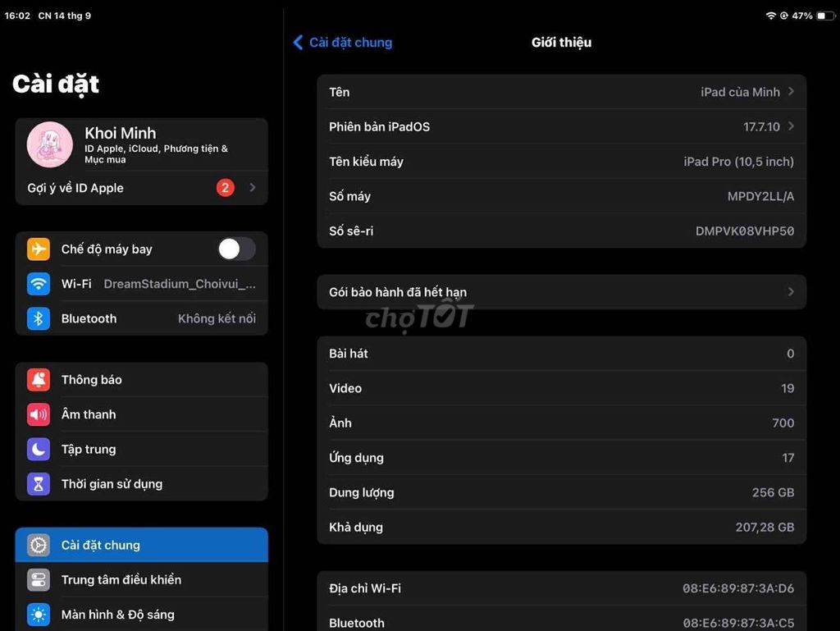Tap Khả dụng value 207,28 GB
840x631 pixels.
(765, 527)
